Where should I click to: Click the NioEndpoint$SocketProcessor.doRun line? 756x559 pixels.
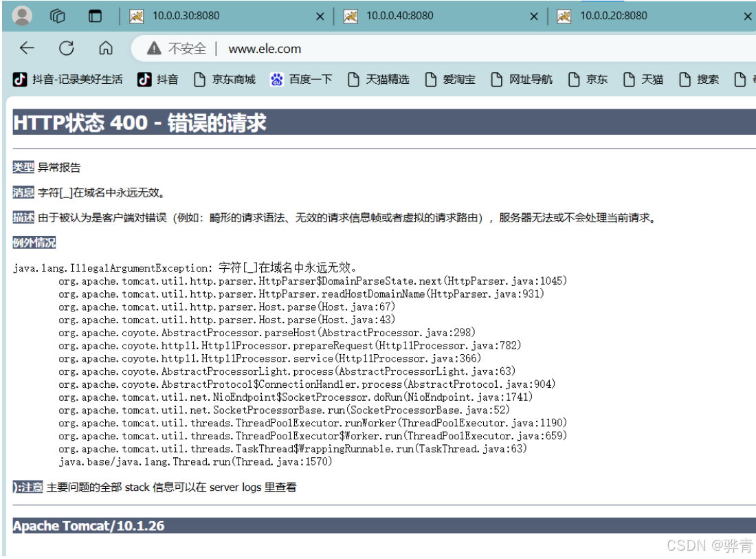(295, 397)
